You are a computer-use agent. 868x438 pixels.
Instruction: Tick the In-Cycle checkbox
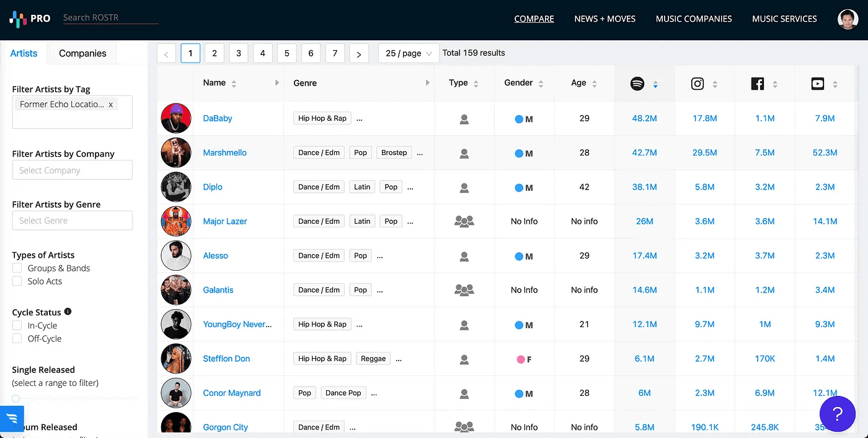[x=17, y=326]
